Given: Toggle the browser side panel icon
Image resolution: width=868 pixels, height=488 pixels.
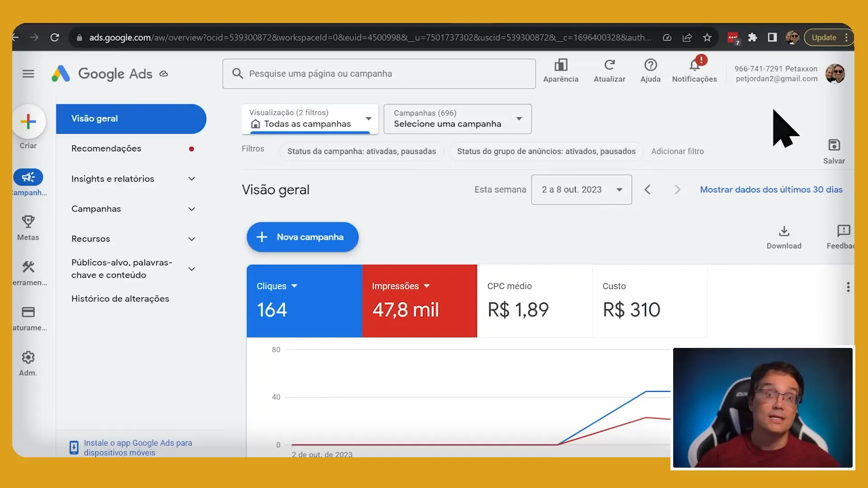Looking at the screenshot, I should pos(772,38).
